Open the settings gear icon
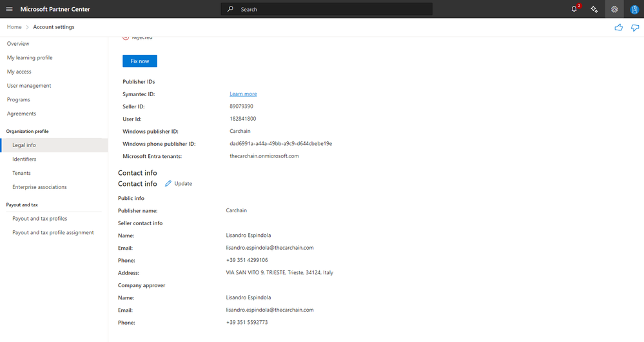 click(614, 9)
